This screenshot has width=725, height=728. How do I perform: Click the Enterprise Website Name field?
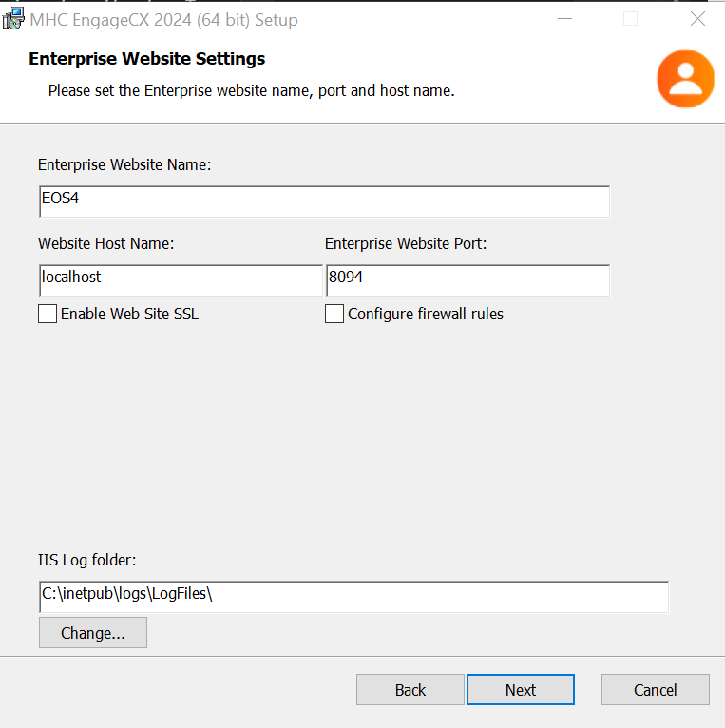324,201
